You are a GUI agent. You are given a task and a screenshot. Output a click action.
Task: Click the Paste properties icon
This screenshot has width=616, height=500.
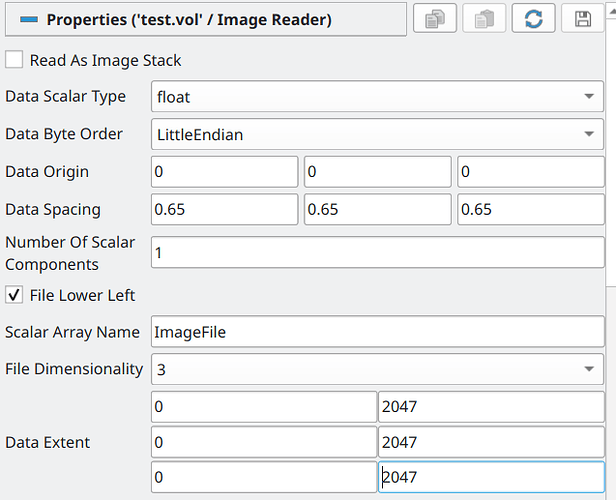point(484,19)
